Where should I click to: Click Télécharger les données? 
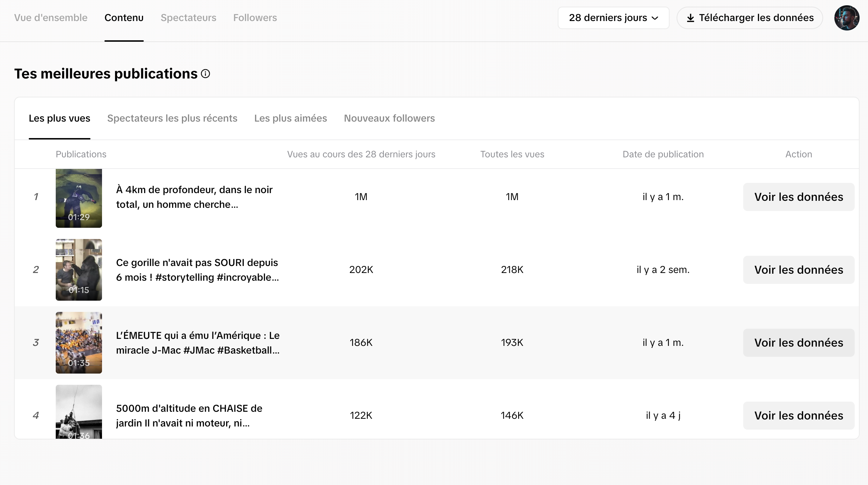(x=750, y=18)
